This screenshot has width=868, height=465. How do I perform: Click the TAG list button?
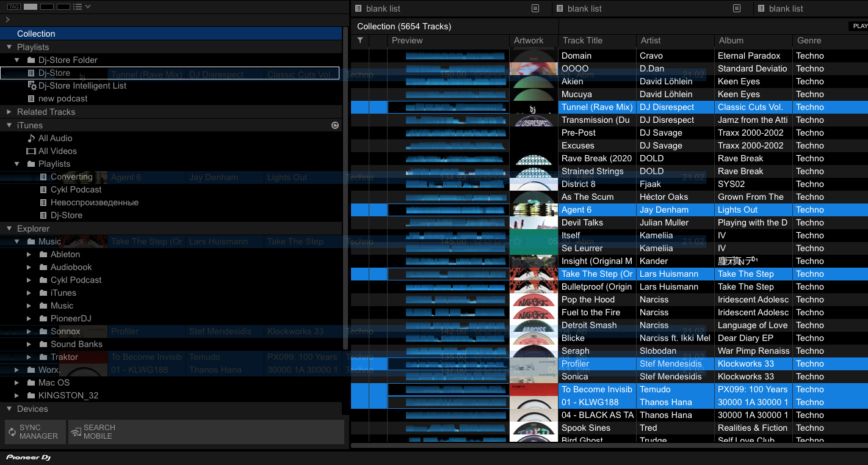[13, 7]
